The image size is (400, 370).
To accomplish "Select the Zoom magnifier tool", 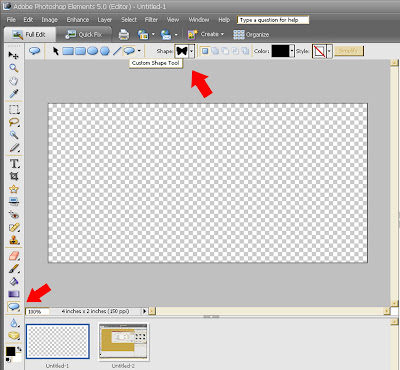I will pyautogui.click(x=13, y=68).
